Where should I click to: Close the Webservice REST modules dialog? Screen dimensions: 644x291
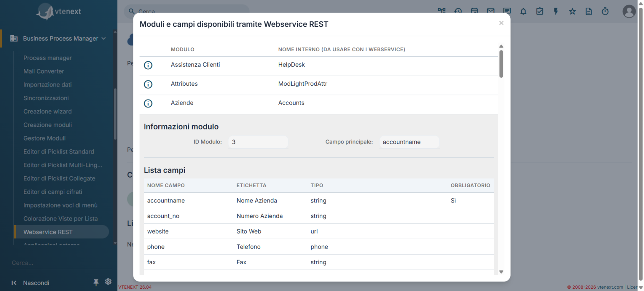[x=501, y=23]
